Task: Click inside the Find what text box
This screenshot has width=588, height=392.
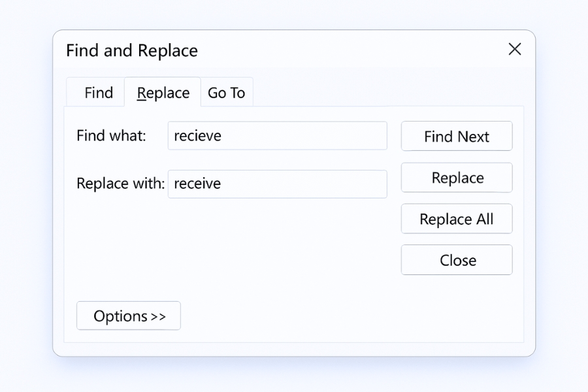Action: click(277, 136)
